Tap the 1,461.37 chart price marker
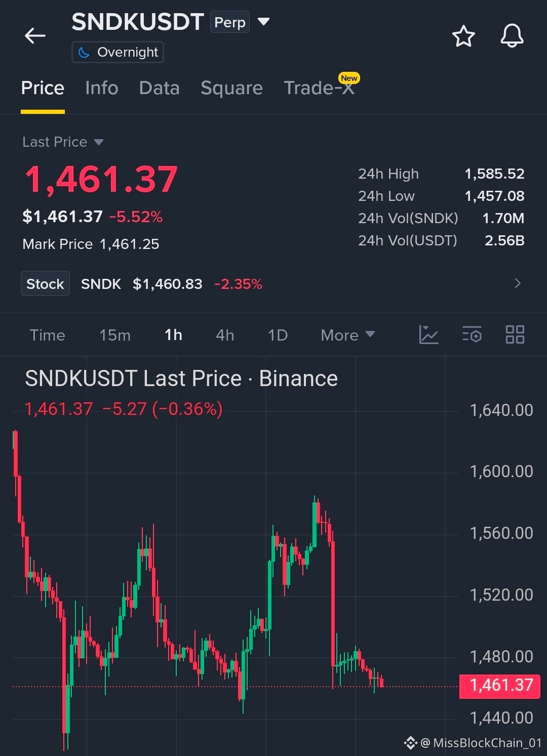Screen dimensions: 547x756 pos(500,686)
